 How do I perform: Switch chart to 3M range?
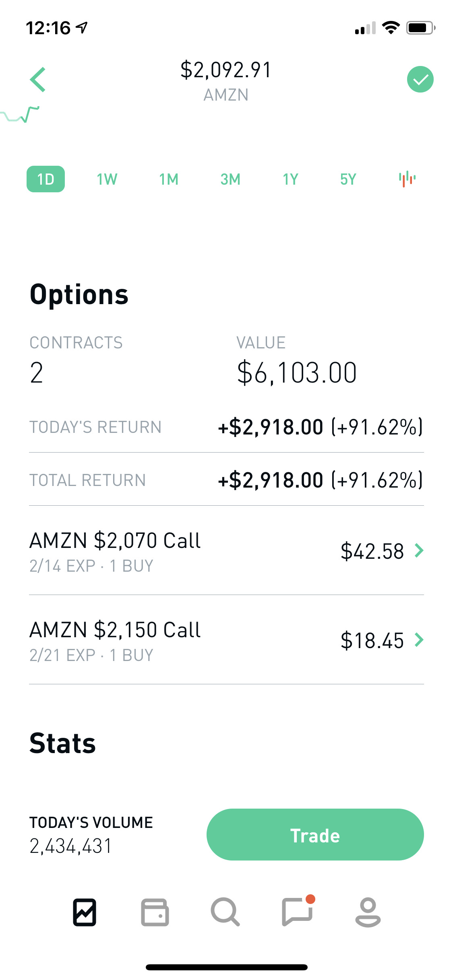[230, 179]
